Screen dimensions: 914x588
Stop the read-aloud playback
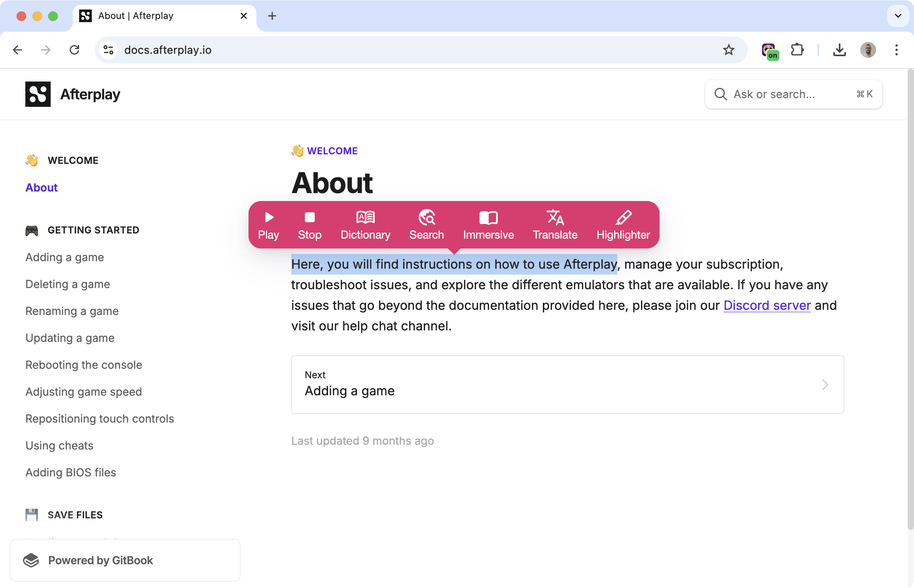(309, 225)
